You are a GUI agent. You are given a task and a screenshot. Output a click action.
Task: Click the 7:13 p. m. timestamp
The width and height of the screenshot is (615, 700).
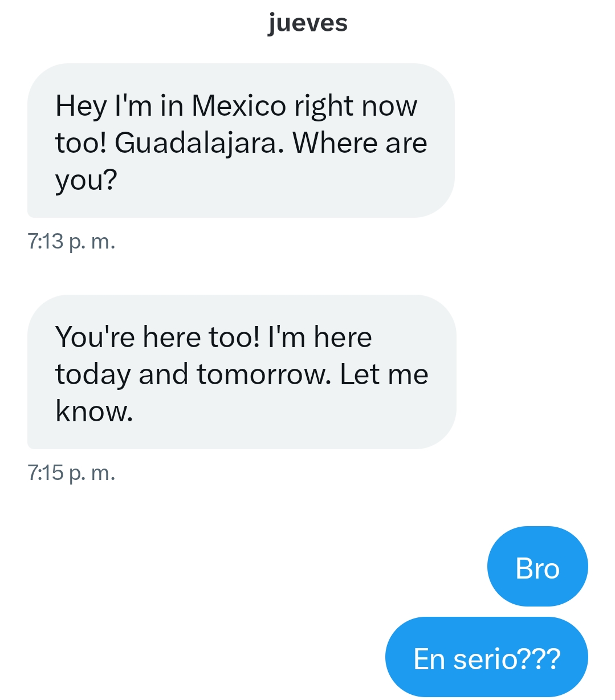click(71, 242)
